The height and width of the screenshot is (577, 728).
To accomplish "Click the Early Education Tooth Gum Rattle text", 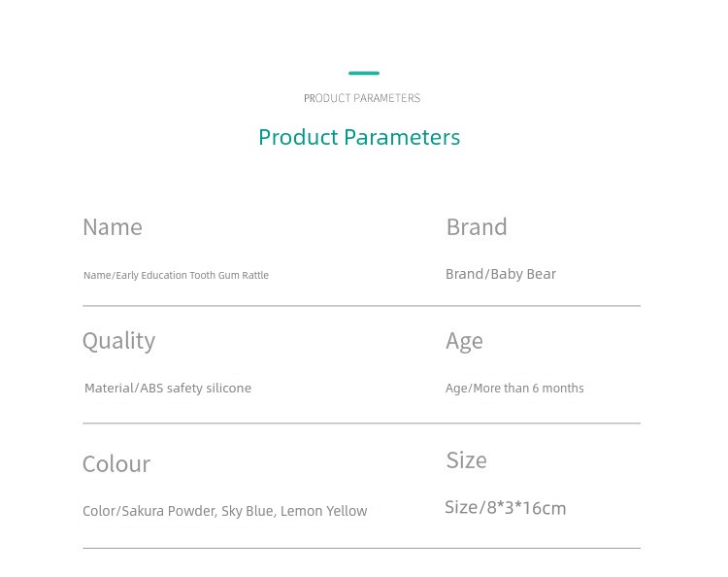I will tap(192, 275).
